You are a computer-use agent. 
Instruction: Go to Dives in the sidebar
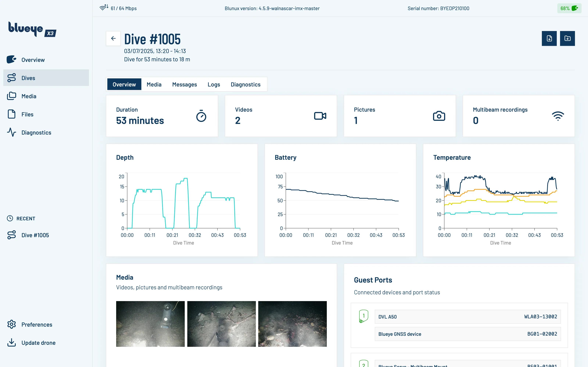point(46,78)
